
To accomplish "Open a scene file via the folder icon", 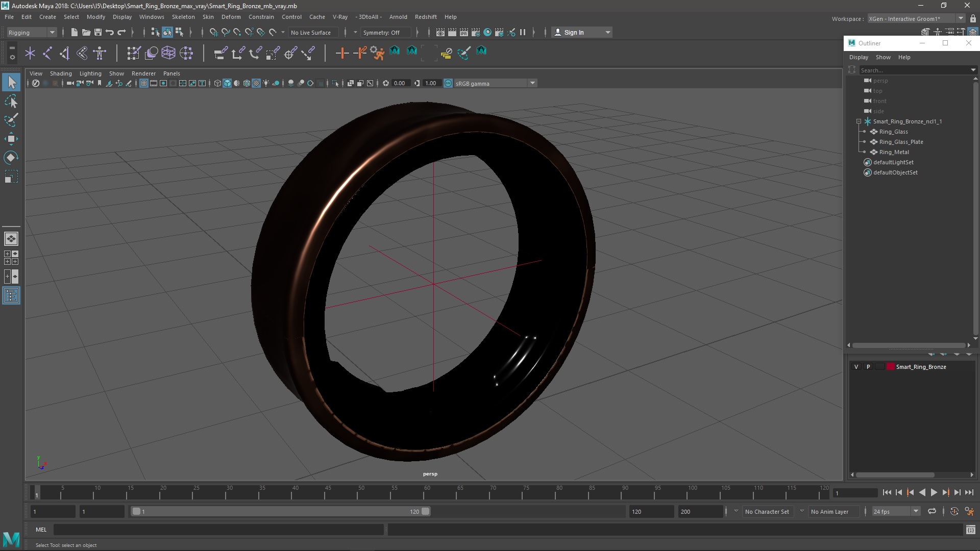I will point(86,32).
